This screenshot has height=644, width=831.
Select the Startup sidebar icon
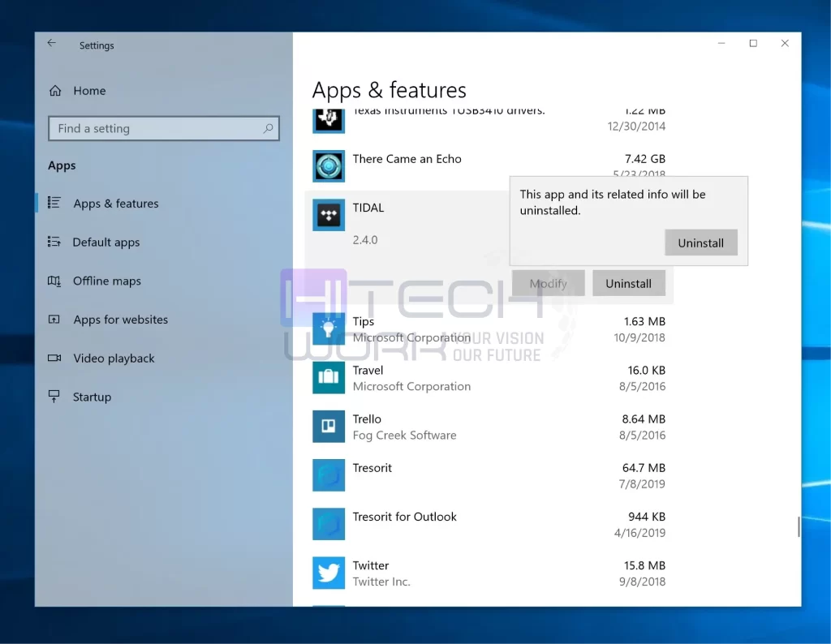[x=54, y=397]
